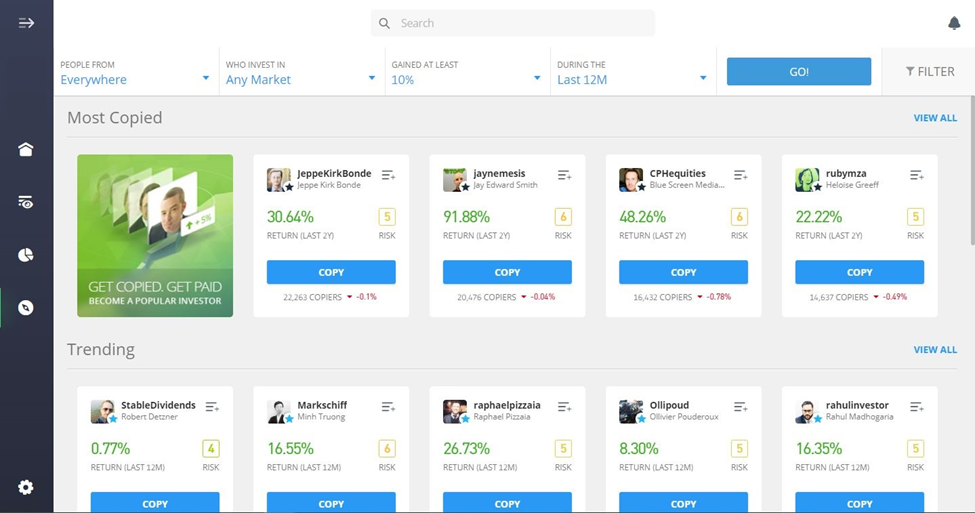Add rahulinvestor to watchlist icon
Screen dimensions: 975x513
tap(917, 407)
